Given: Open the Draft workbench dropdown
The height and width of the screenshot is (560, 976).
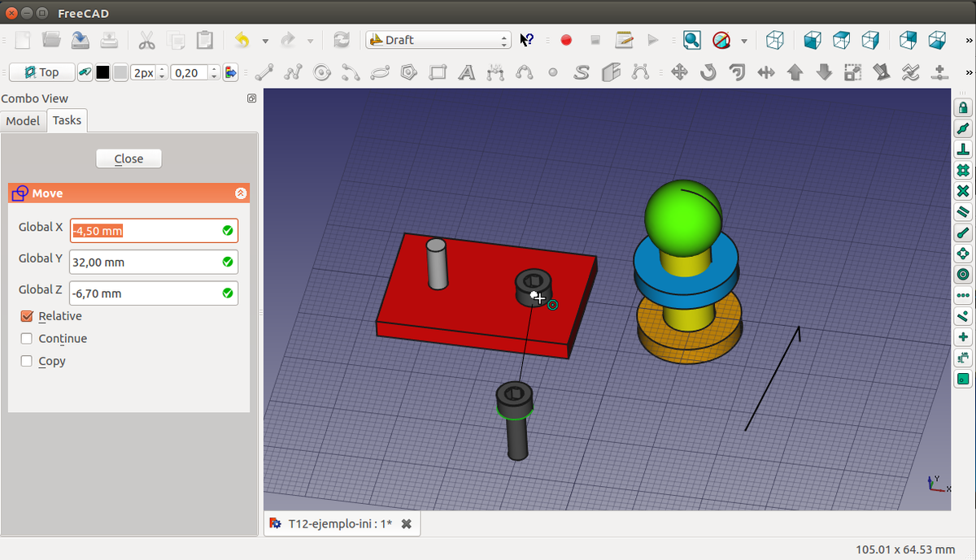Looking at the screenshot, I should (438, 40).
